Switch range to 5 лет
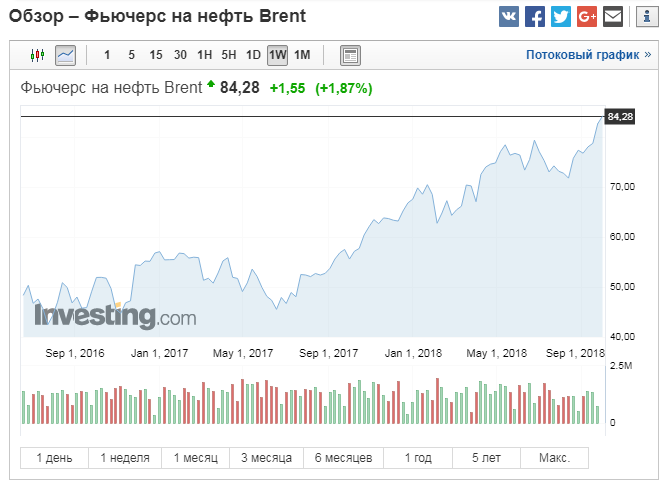Image resolution: width=668 pixels, height=493 pixels. tap(486, 458)
